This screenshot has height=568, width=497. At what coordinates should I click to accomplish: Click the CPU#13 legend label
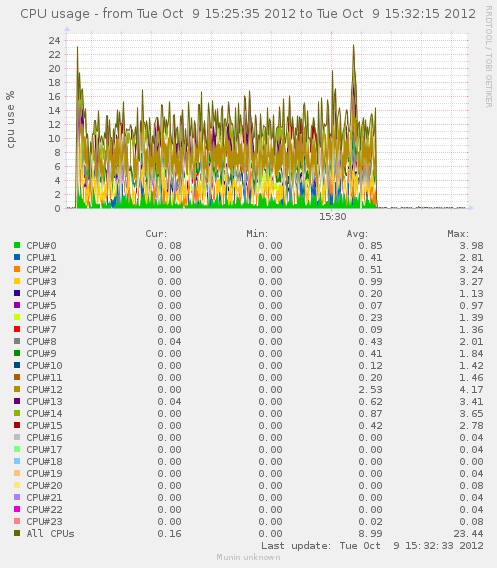(44, 401)
